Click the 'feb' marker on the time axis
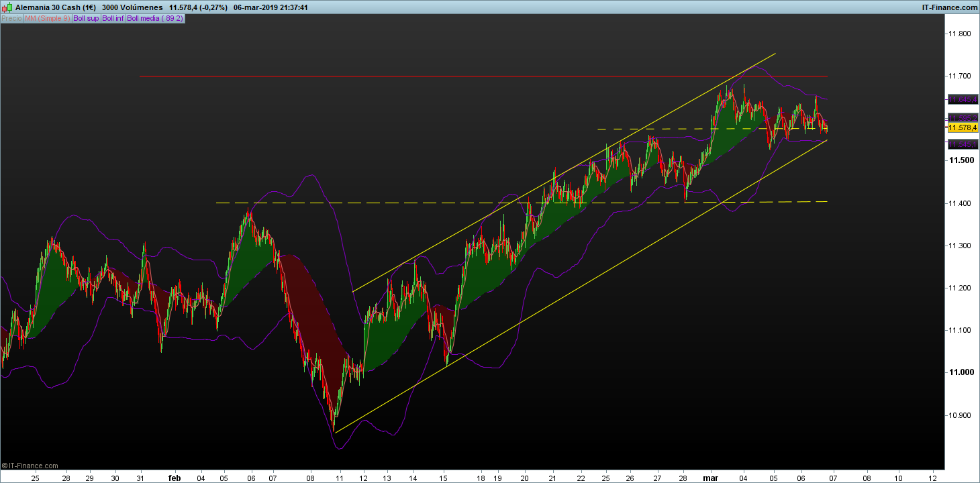 [175, 478]
